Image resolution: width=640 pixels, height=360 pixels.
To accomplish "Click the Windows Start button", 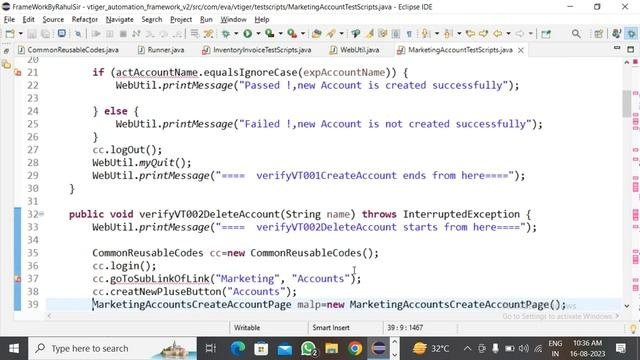I will [x=14, y=349].
